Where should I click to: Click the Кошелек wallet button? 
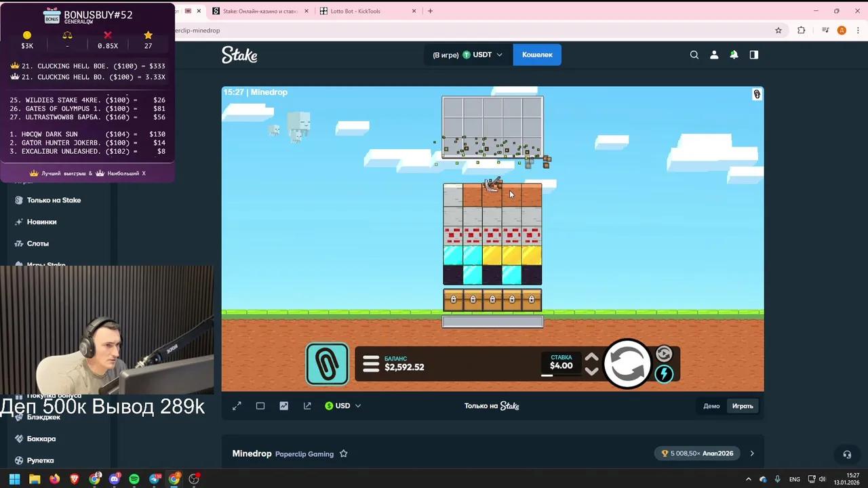point(537,55)
